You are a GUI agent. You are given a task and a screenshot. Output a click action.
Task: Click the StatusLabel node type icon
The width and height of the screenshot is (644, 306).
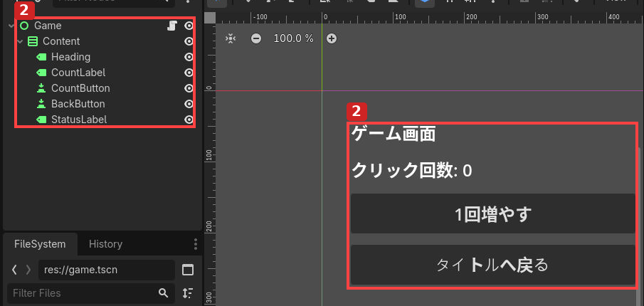[x=41, y=120]
